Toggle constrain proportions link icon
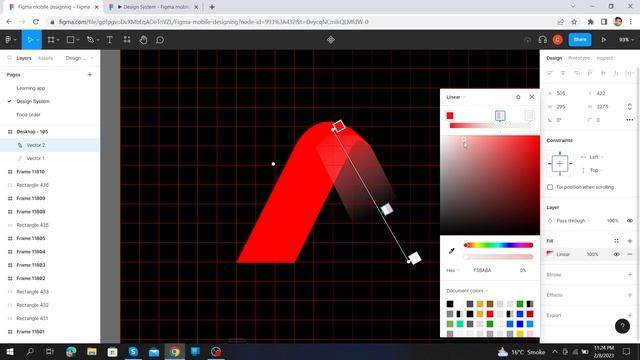Screen dimensions: 640x360 point(629,107)
